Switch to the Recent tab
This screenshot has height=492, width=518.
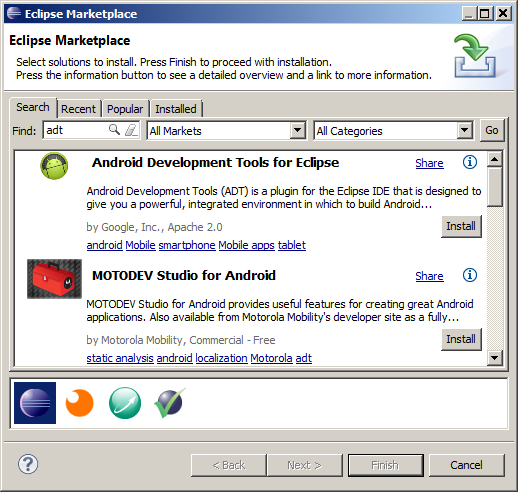coord(78,109)
